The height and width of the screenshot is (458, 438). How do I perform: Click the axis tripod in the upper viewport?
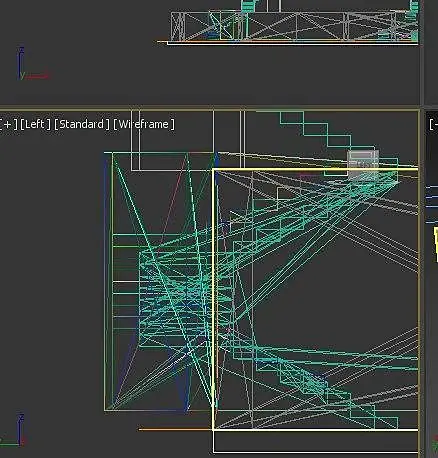pos(33,64)
